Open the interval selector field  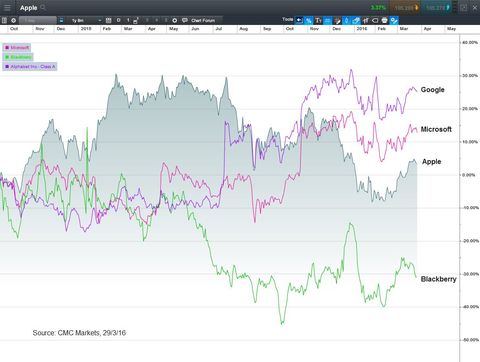(x=38, y=21)
